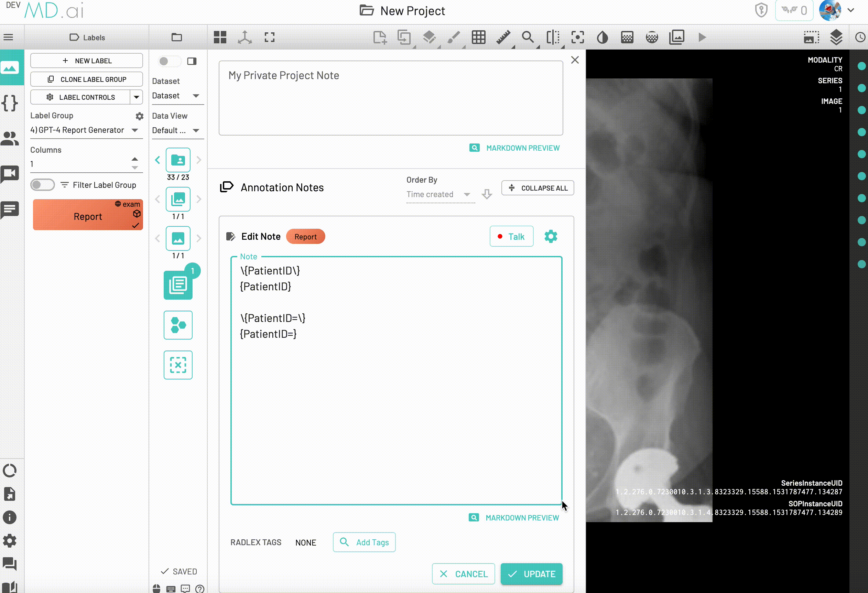
Task: Open the hamburger menu
Action: [8, 37]
